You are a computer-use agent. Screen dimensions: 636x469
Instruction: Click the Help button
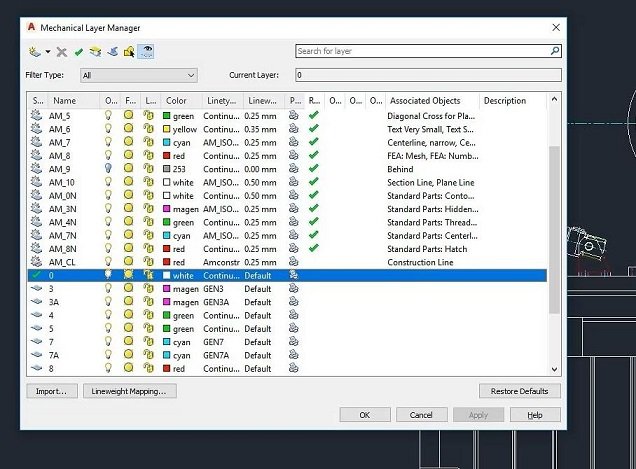pos(535,415)
